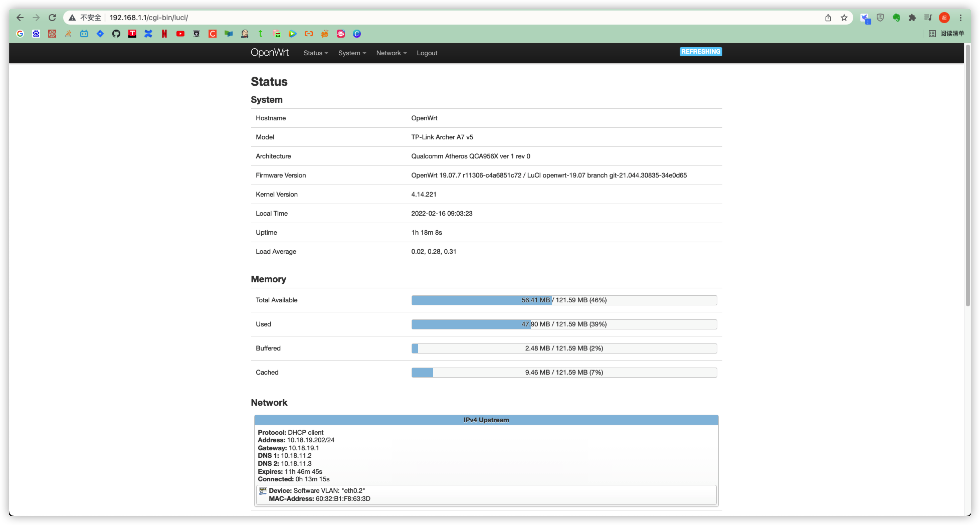The image size is (980, 525).
Task: Select the Connected value 0h 13m 15s
Action: (x=312, y=479)
